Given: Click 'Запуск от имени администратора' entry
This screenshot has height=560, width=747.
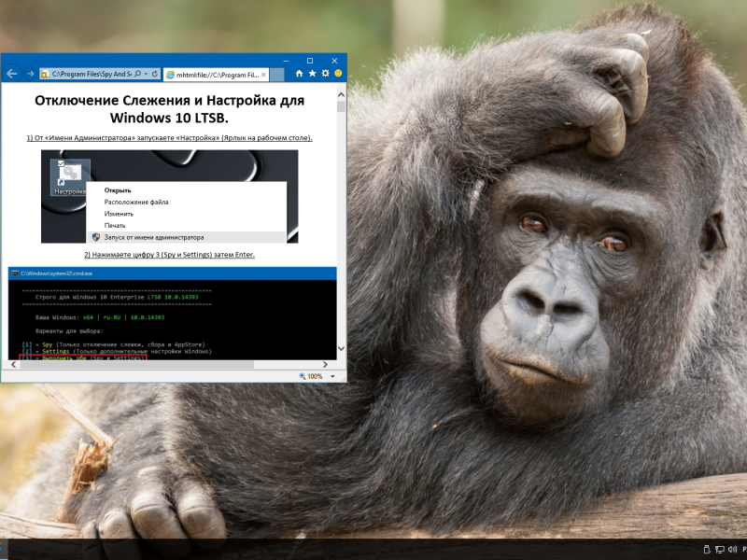Looking at the screenshot, I should 186,237.
